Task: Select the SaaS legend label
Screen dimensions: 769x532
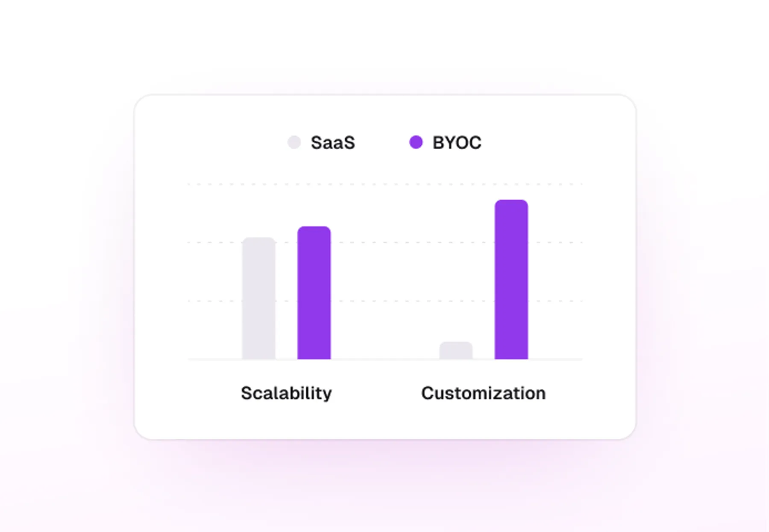Action: pos(333,143)
